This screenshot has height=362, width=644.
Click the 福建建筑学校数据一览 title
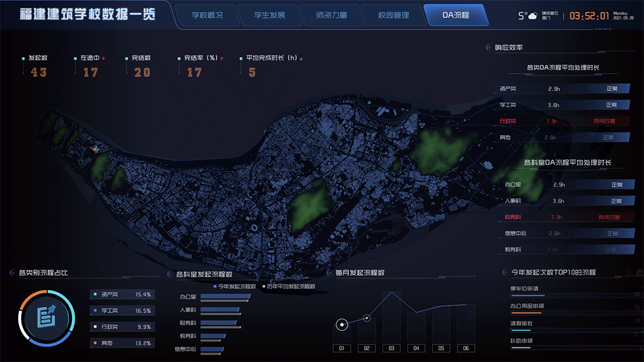click(x=88, y=14)
